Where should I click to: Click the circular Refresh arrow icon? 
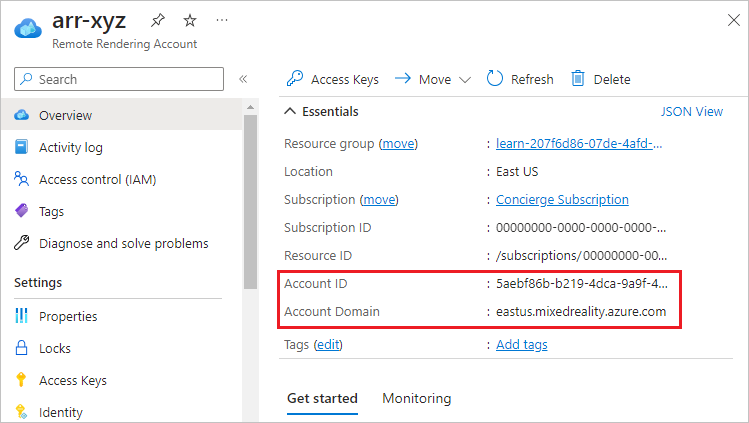pos(494,78)
